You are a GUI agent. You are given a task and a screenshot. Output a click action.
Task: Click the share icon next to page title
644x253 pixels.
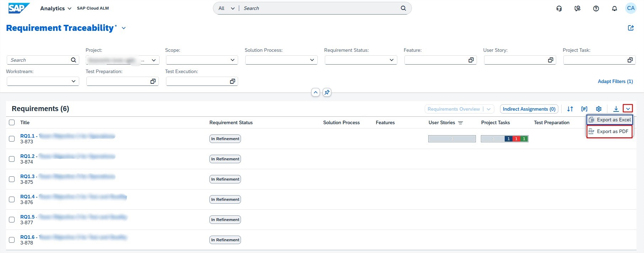point(631,28)
